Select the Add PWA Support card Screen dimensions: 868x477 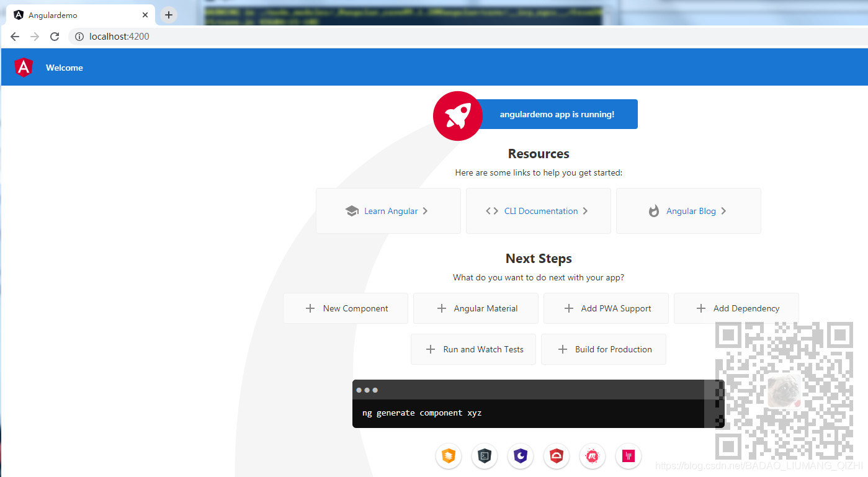click(x=606, y=308)
